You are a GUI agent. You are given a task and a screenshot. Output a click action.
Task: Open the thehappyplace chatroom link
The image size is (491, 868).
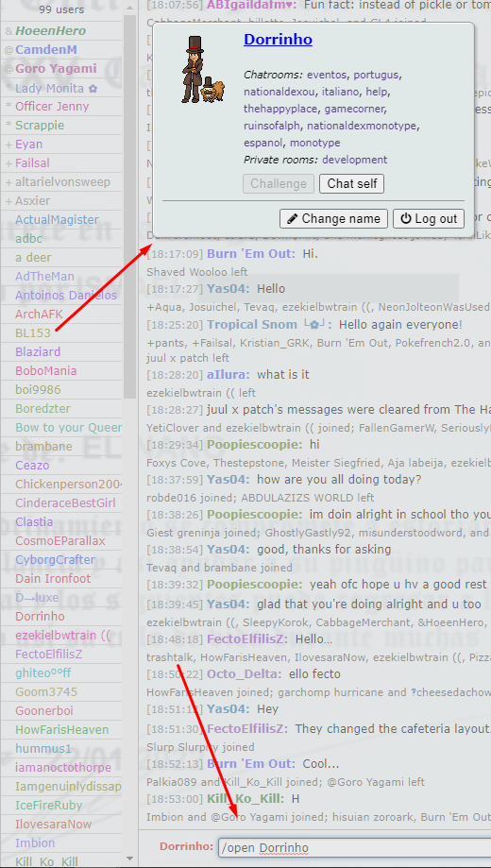[x=280, y=109]
